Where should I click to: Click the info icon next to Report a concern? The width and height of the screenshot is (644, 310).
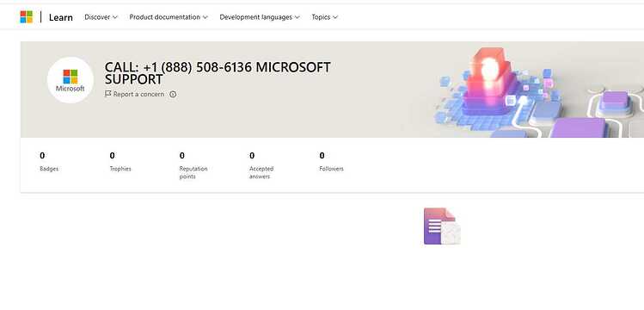pyautogui.click(x=173, y=94)
